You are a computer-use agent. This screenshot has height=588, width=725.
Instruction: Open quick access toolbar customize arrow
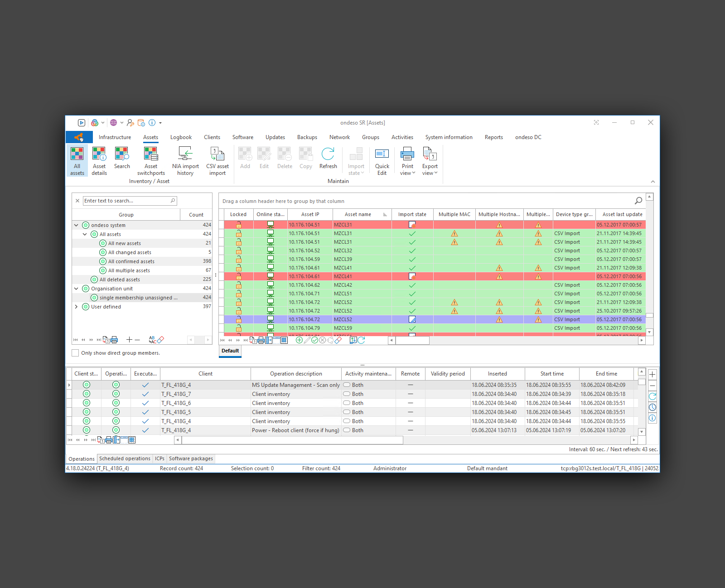click(160, 123)
